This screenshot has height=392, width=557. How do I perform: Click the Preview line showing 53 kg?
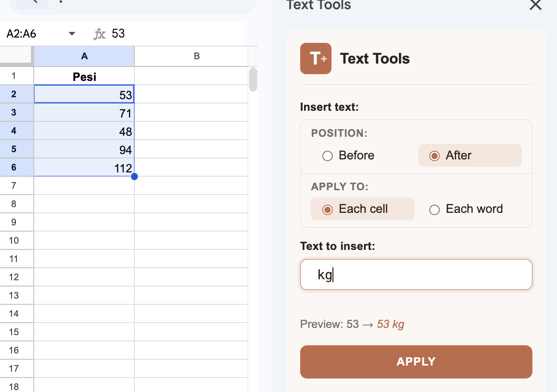coord(352,324)
